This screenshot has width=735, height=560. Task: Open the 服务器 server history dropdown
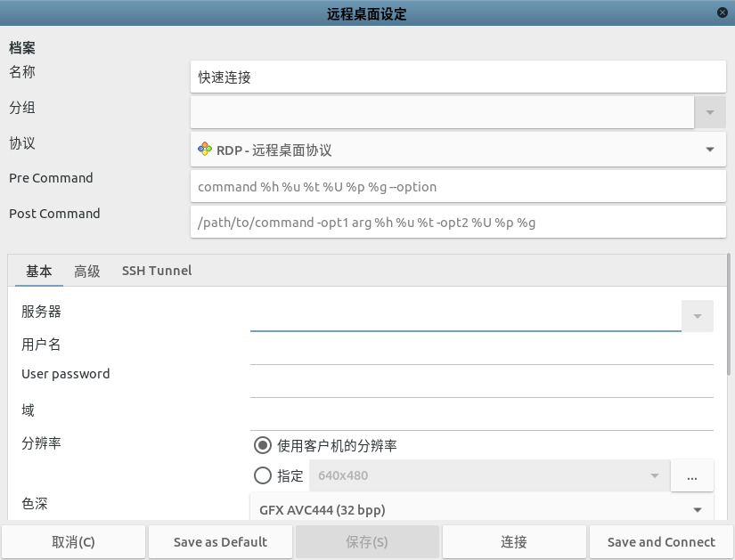click(698, 316)
